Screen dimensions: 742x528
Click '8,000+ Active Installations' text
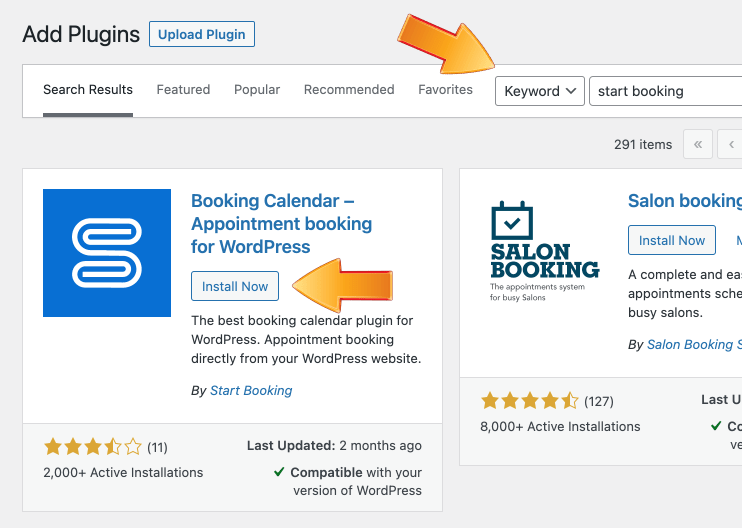[560, 427]
